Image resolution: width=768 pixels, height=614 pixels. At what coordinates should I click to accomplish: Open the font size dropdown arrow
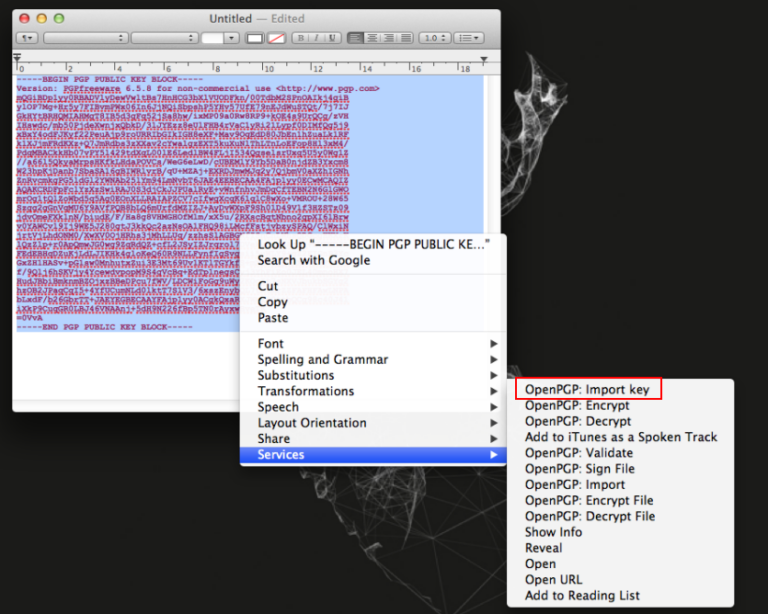point(231,38)
